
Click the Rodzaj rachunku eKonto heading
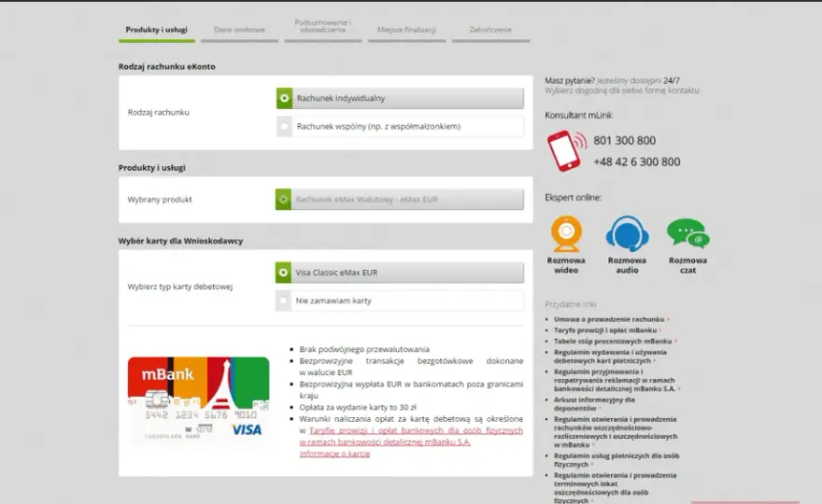[x=166, y=66]
